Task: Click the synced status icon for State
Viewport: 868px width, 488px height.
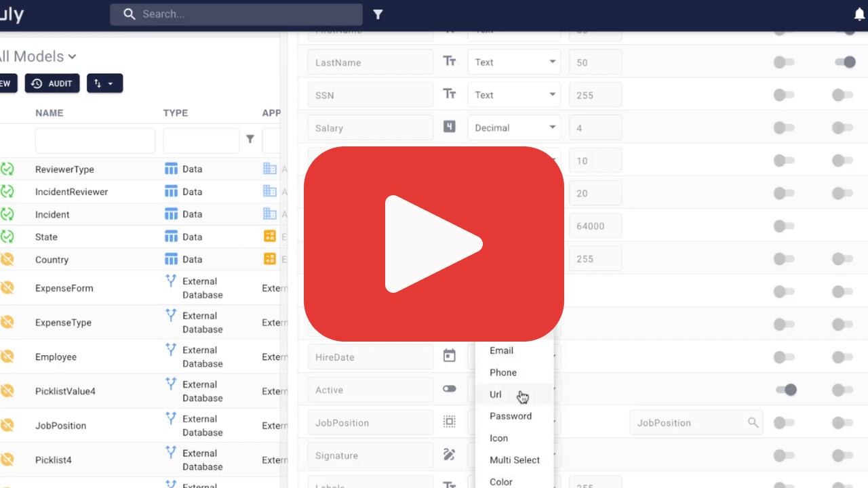Action: 7,237
